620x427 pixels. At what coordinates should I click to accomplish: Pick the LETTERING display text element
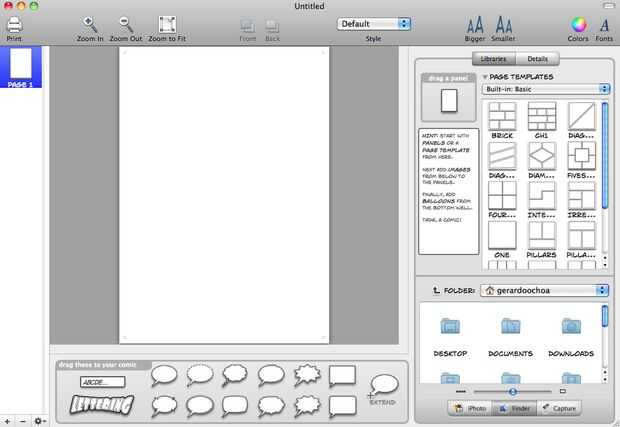[102, 404]
